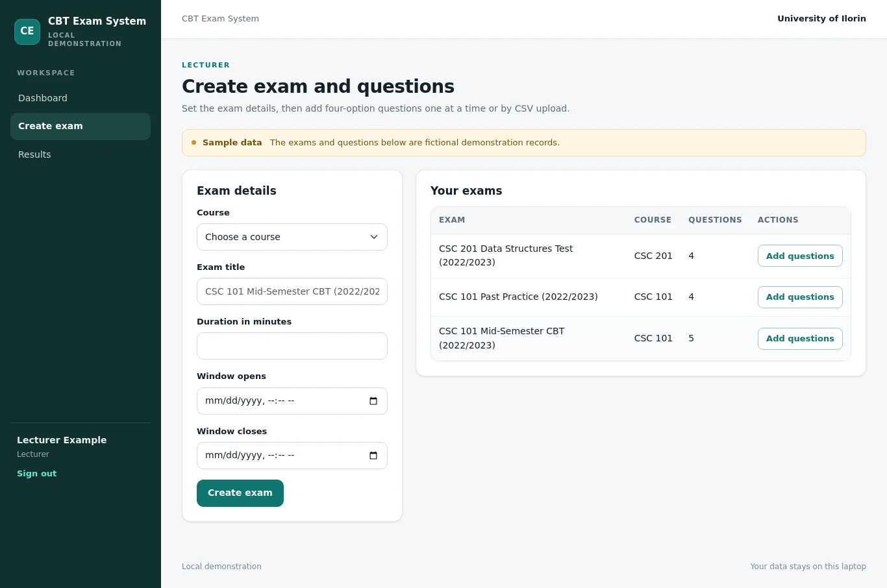Click the Your data stays on this laptop text
Image resolution: width=887 pixels, height=588 pixels.
tap(808, 567)
